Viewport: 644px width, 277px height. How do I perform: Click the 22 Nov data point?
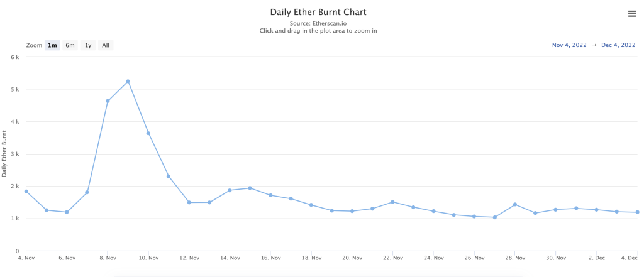pos(392,202)
